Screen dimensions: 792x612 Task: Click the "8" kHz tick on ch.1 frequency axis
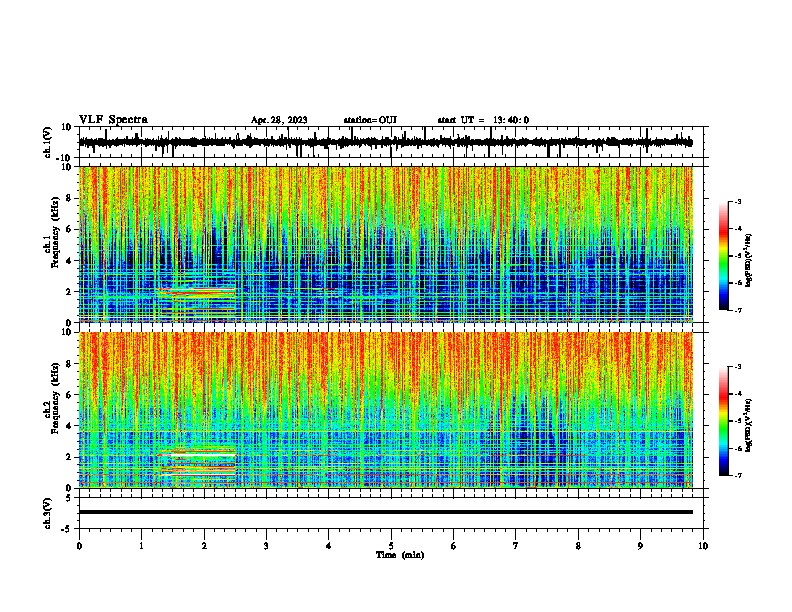point(69,198)
